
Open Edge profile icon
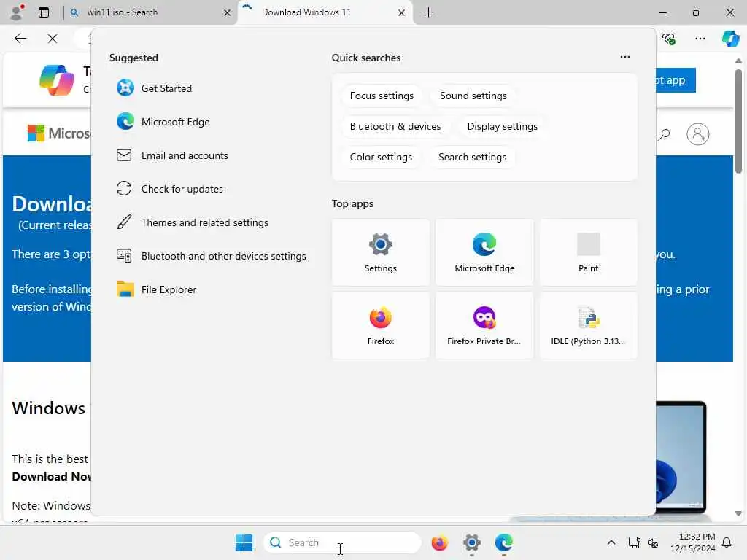pos(17,12)
